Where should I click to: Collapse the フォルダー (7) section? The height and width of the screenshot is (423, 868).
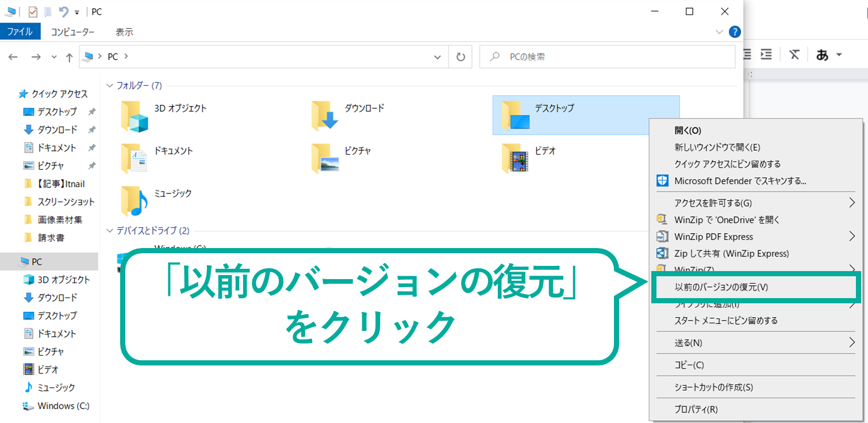110,85
